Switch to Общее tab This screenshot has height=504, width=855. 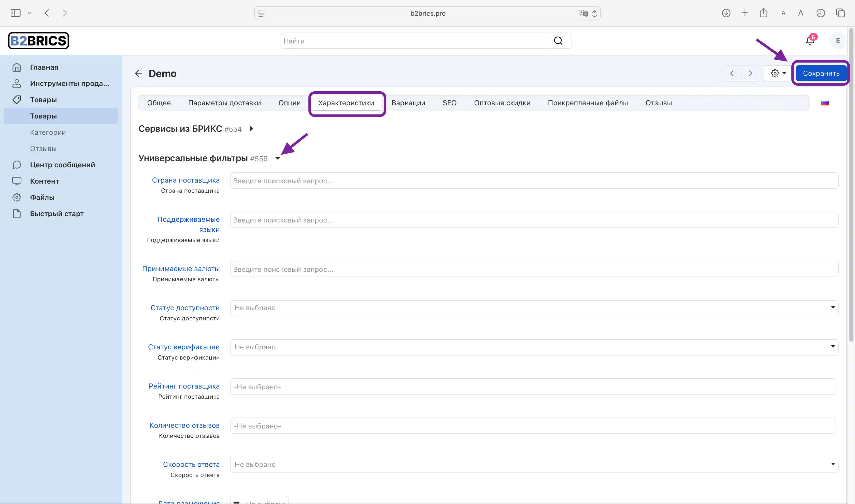click(159, 103)
